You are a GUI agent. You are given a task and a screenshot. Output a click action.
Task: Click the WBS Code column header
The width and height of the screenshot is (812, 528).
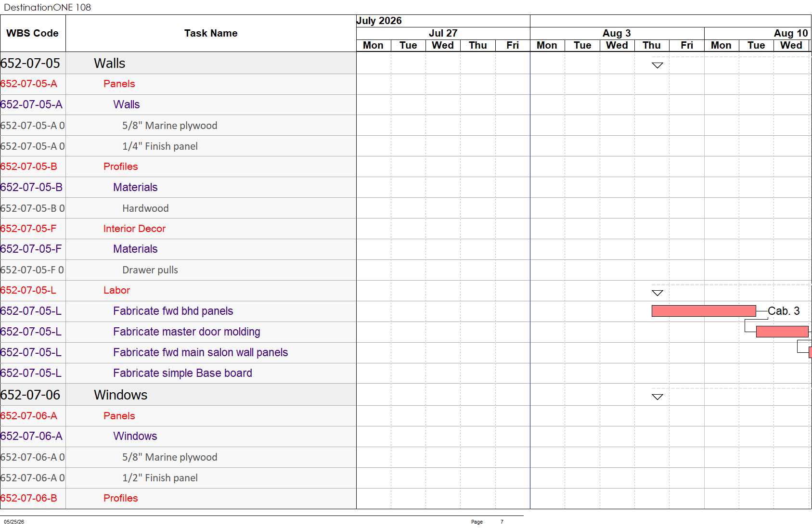point(32,33)
